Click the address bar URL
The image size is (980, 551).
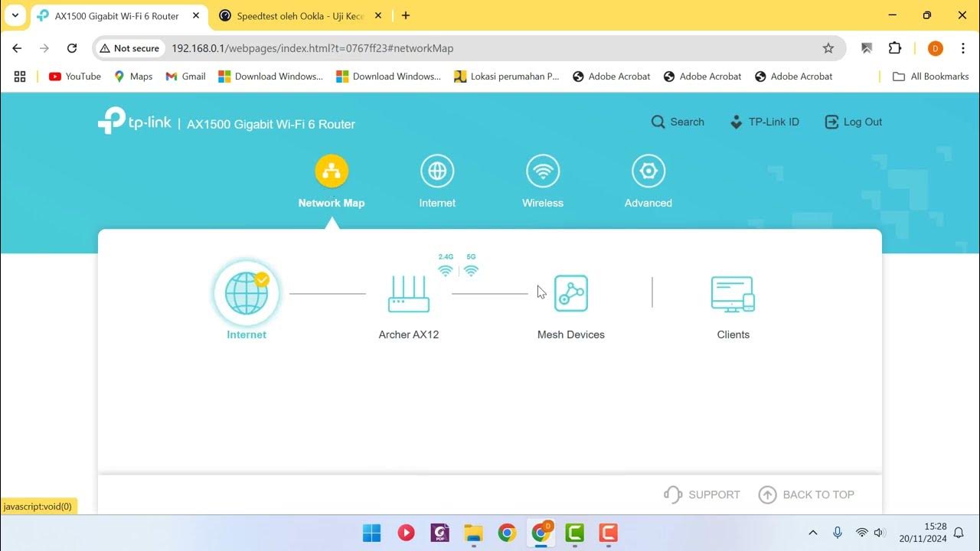pos(312,48)
